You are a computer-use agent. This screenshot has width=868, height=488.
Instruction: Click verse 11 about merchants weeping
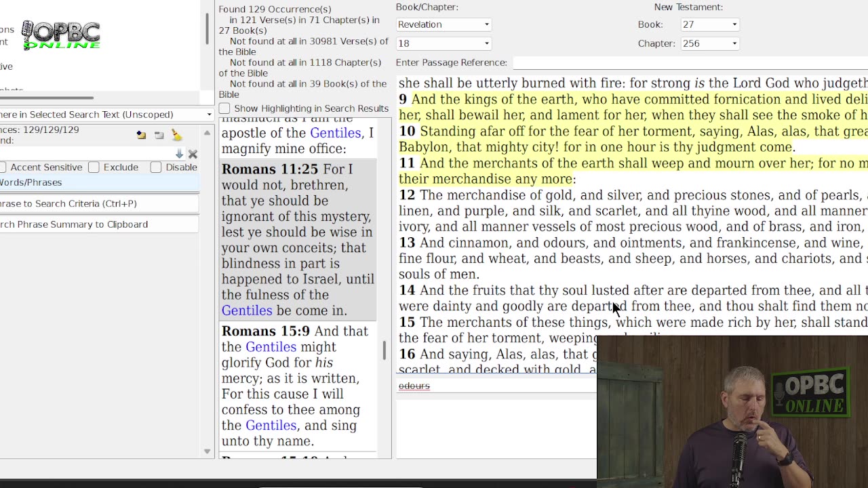pos(633,171)
